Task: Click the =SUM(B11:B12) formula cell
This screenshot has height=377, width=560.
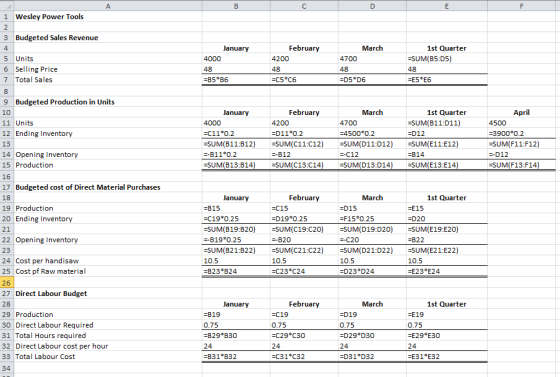Action: pos(236,144)
